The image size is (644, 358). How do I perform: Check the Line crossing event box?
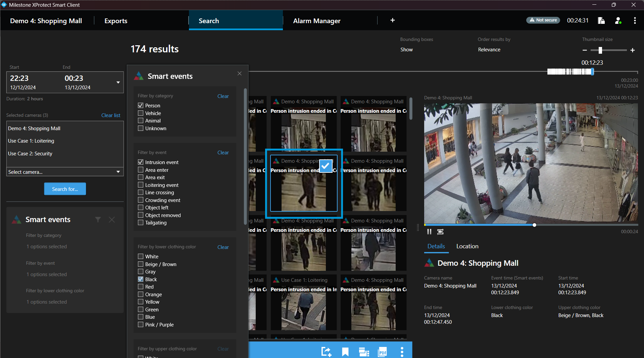click(141, 192)
